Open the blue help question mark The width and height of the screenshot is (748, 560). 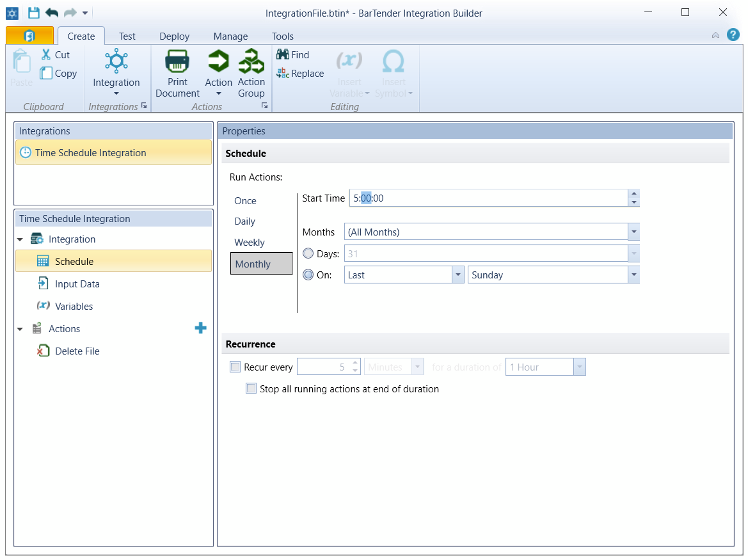click(733, 35)
